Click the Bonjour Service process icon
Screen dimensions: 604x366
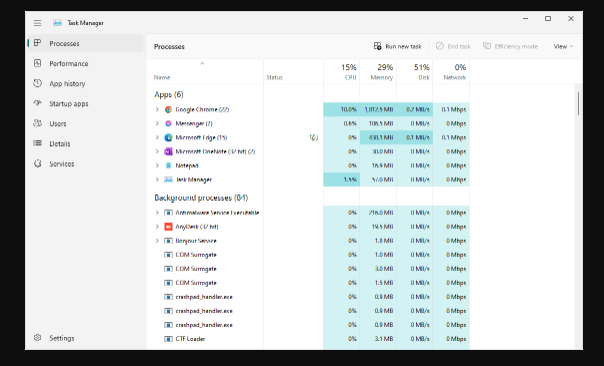pyautogui.click(x=168, y=241)
